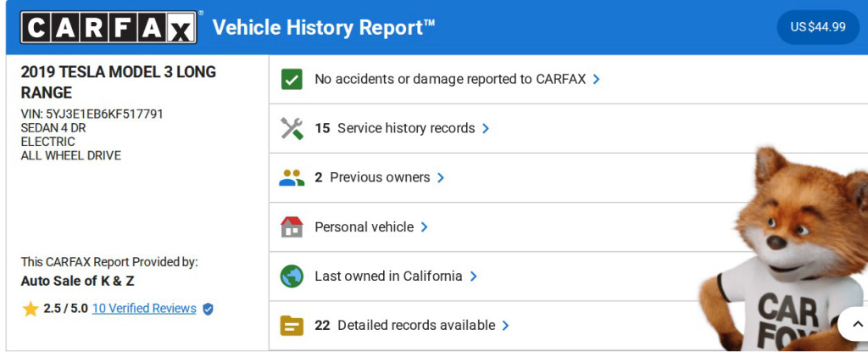Click the green no-accidents checkmark icon
This screenshot has height=352, width=868.
coord(292,80)
